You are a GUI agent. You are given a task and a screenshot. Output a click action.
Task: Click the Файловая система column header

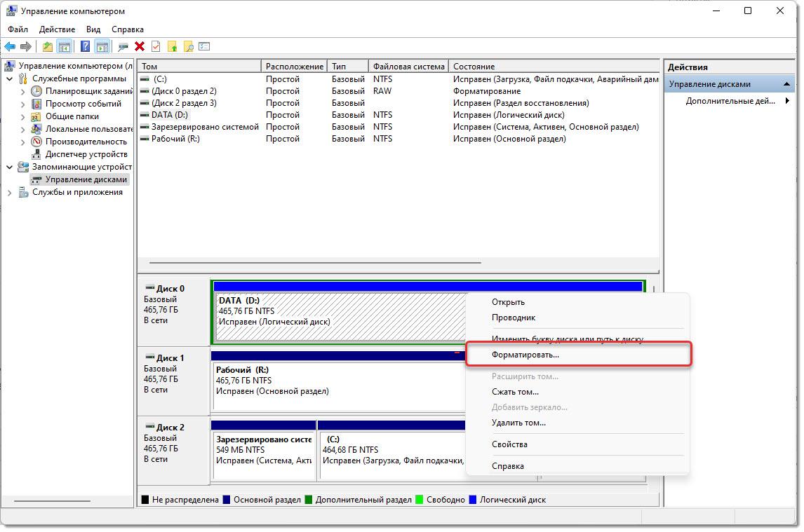click(408, 67)
